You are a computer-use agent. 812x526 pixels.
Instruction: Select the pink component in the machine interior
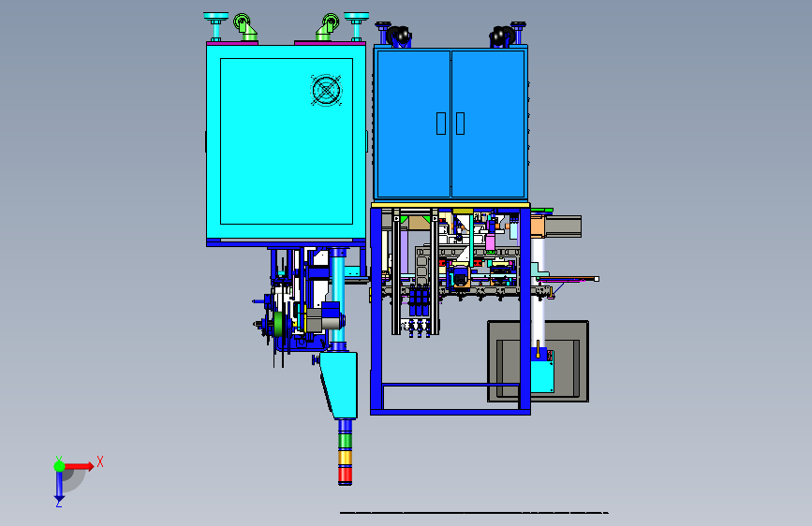(490, 242)
